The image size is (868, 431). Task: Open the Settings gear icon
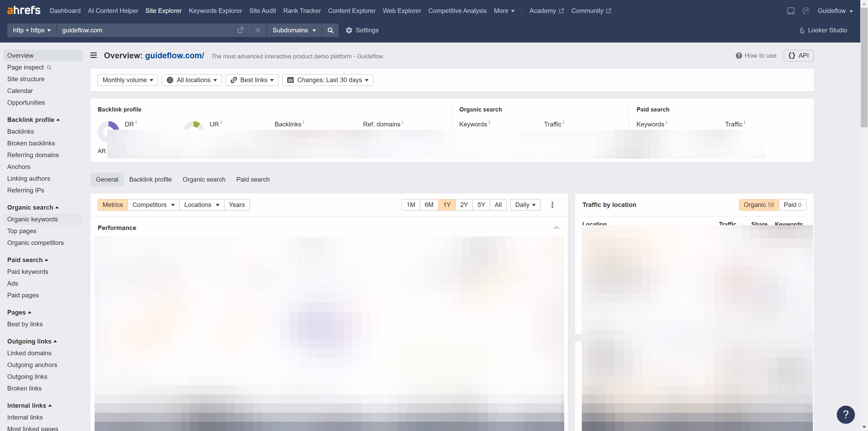tap(349, 30)
